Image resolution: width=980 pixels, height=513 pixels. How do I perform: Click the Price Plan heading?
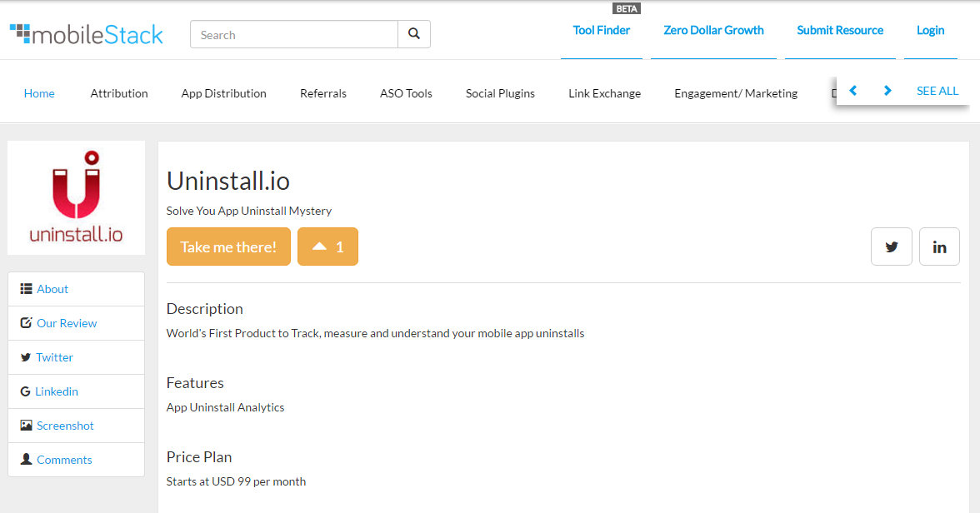[x=198, y=456]
